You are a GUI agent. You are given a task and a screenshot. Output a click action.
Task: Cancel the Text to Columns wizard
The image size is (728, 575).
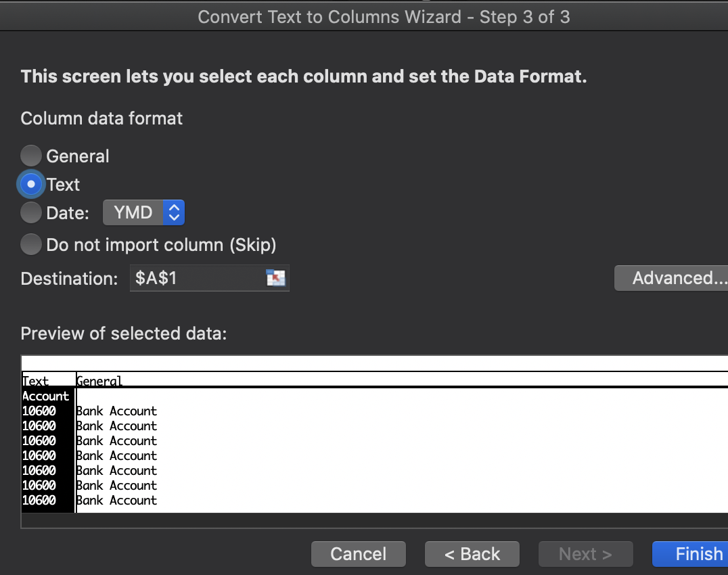click(358, 553)
